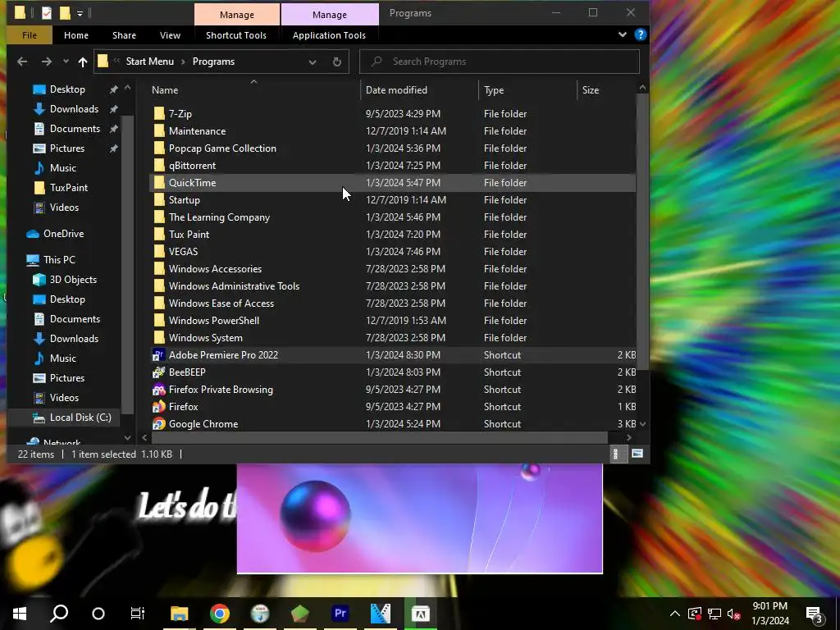Click Search Programs field
This screenshot has width=840, height=630.
[500, 62]
